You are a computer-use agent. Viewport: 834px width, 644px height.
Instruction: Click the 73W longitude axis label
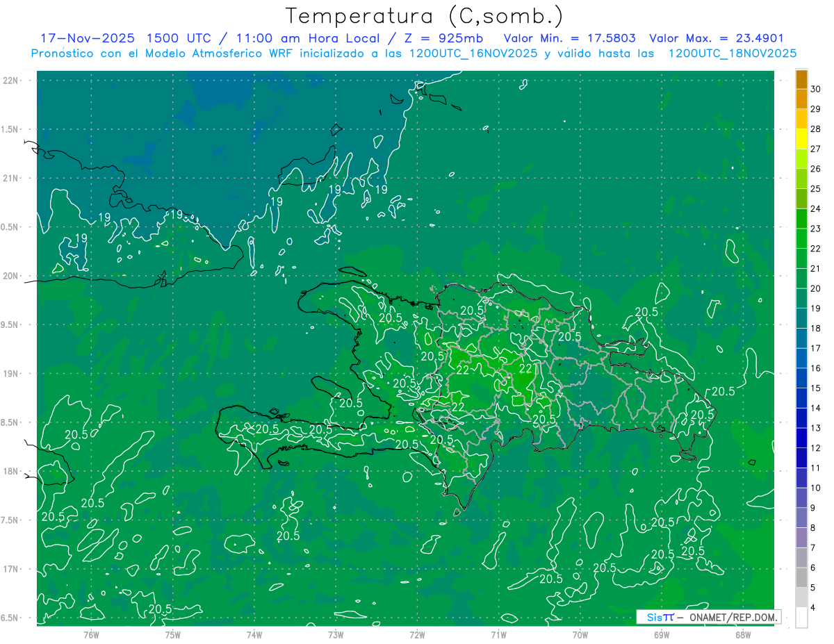pos(336,634)
